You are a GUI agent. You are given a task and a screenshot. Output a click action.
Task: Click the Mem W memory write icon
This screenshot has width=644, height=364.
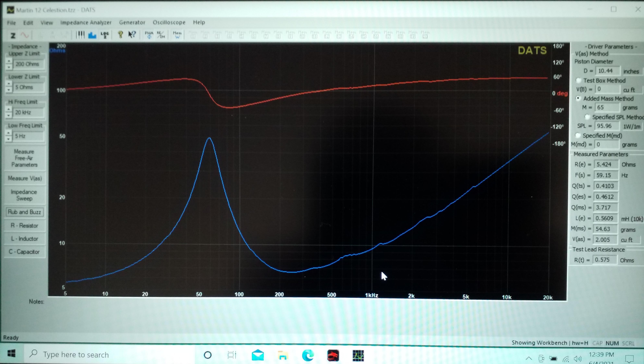(177, 35)
